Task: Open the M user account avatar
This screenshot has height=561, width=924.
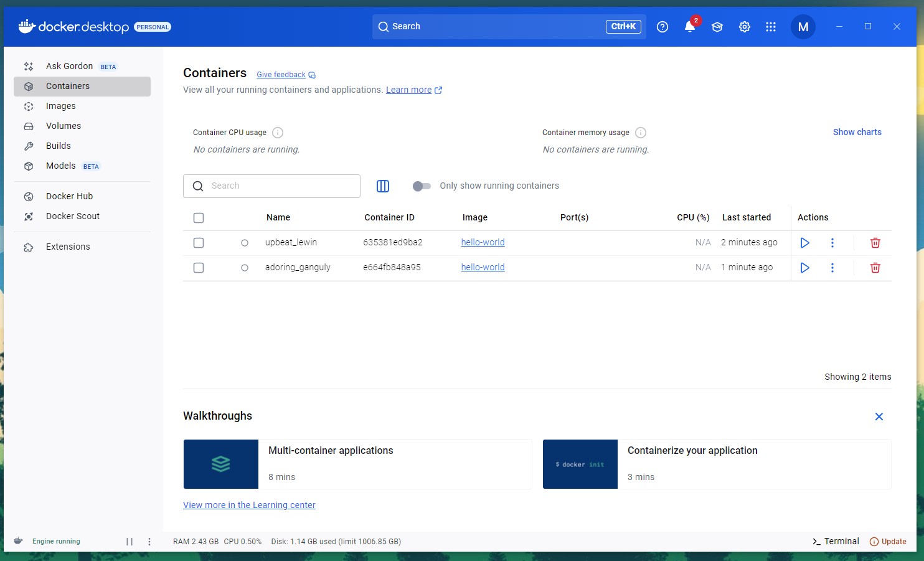Action: click(x=803, y=27)
